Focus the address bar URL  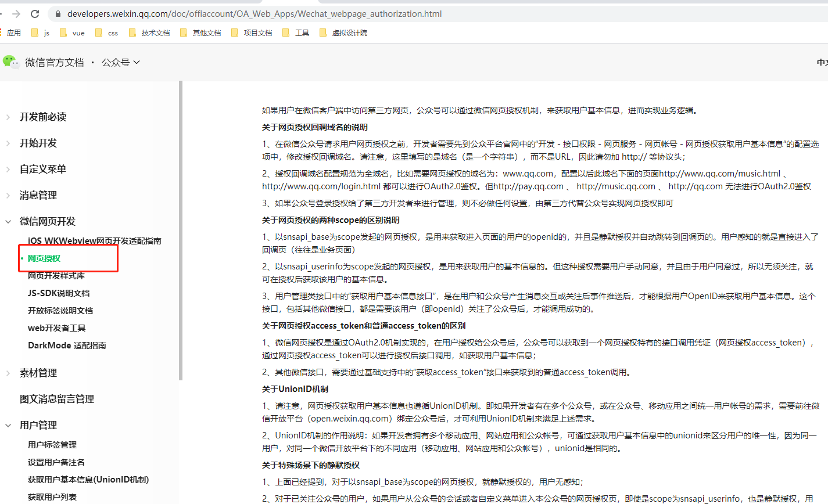pos(255,14)
